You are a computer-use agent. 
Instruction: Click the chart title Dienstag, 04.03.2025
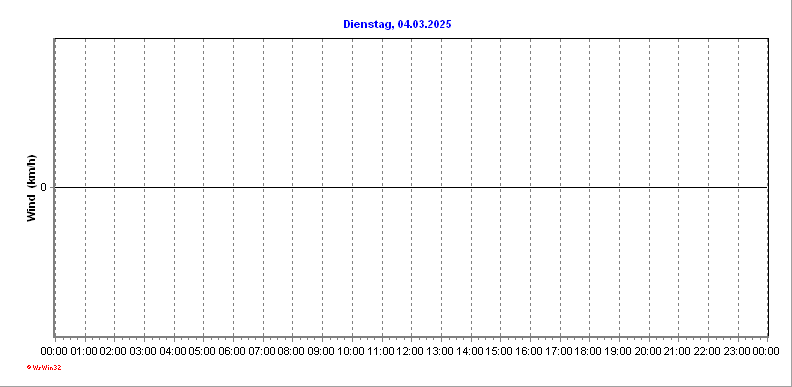(397, 24)
